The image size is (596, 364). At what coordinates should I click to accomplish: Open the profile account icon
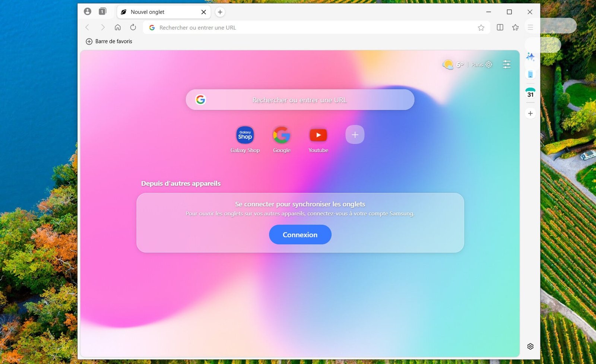point(88,12)
